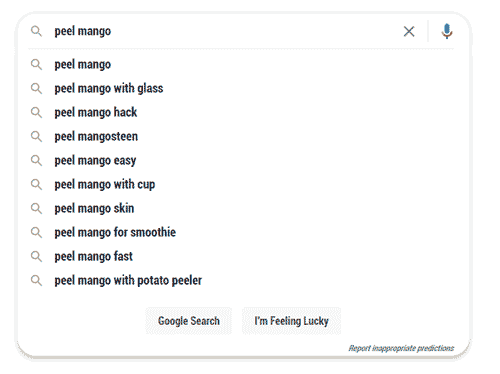Click the Google Search button
The width and height of the screenshot is (500, 374).
189,321
